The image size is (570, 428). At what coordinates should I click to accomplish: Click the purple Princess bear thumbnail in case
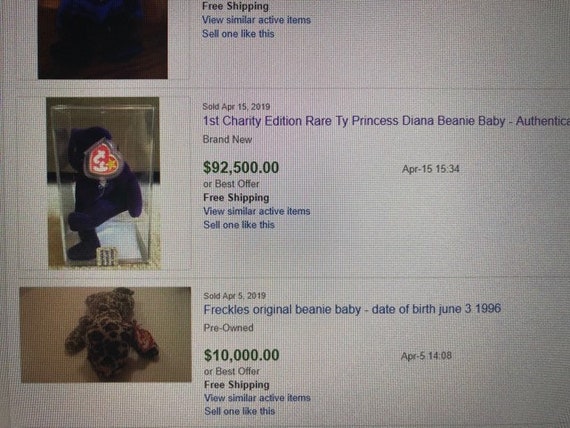104,183
